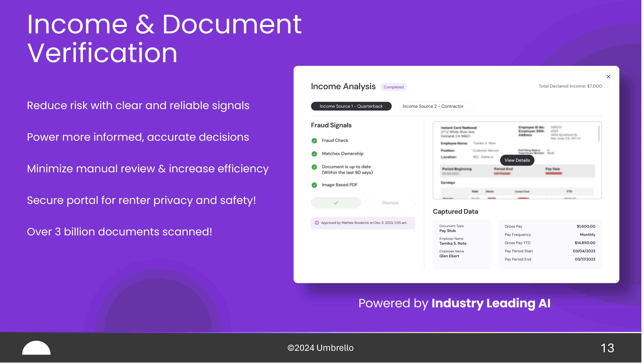Click 'Power more informed, accurate decisions' text
The width and height of the screenshot is (644, 364).
[x=138, y=138]
